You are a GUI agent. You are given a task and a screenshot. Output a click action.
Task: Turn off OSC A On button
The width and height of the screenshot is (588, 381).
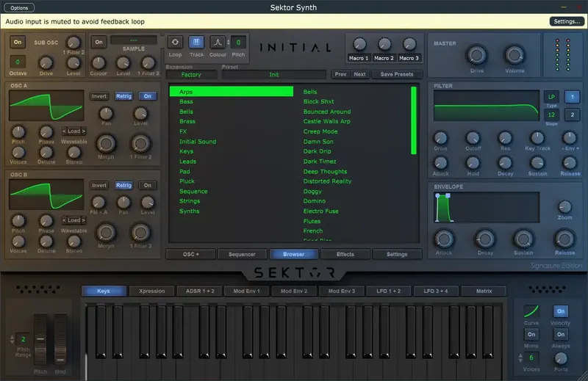(148, 96)
